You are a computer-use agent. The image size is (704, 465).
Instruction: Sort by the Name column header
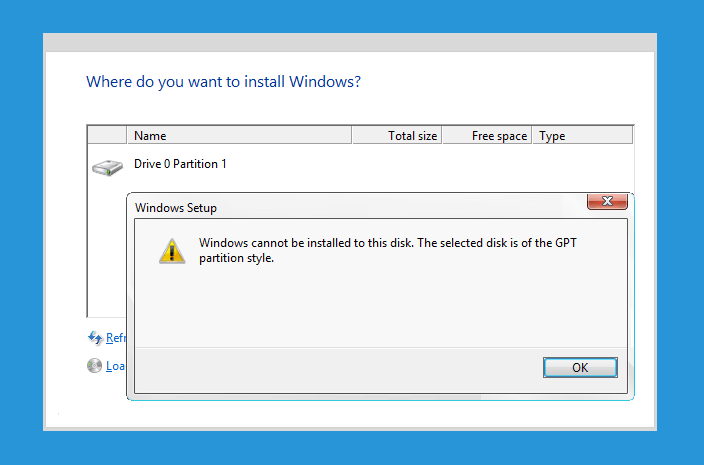(x=239, y=136)
